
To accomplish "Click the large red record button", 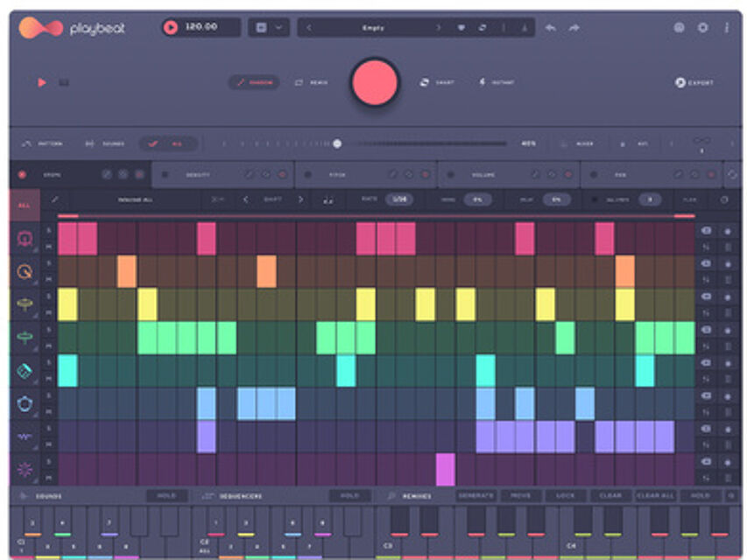I will [x=375, y=82].
